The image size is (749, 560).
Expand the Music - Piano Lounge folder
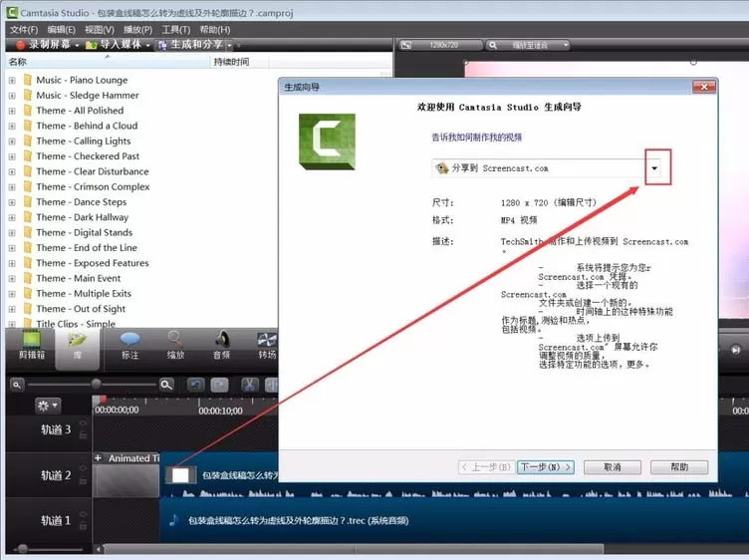point(12,81)
